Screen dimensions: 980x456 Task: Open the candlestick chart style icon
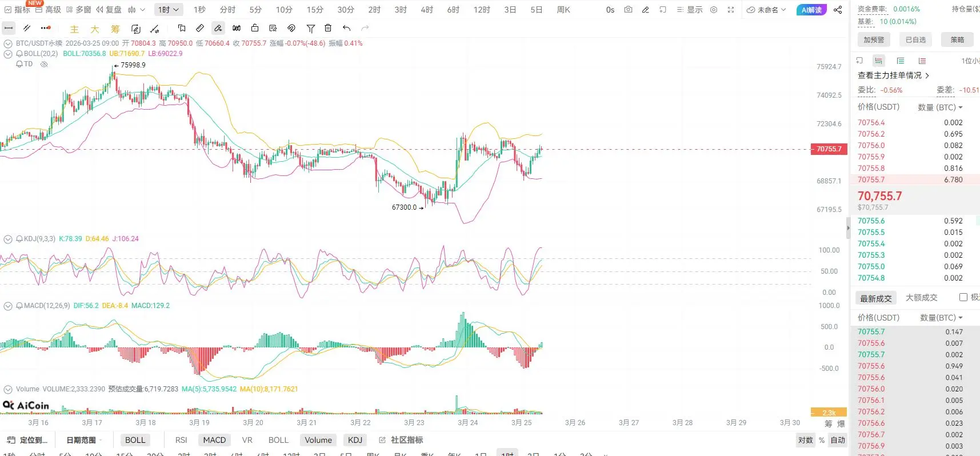click(132, 10)
